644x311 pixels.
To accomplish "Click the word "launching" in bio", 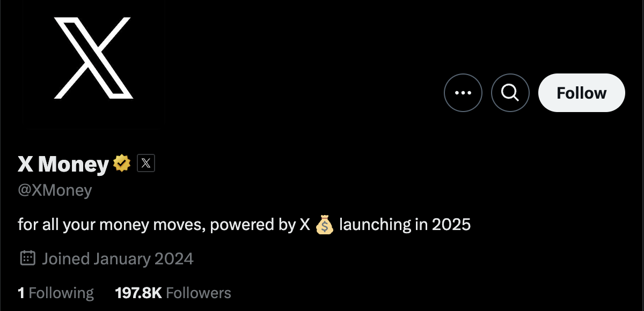I will click(x=375, y=225).
